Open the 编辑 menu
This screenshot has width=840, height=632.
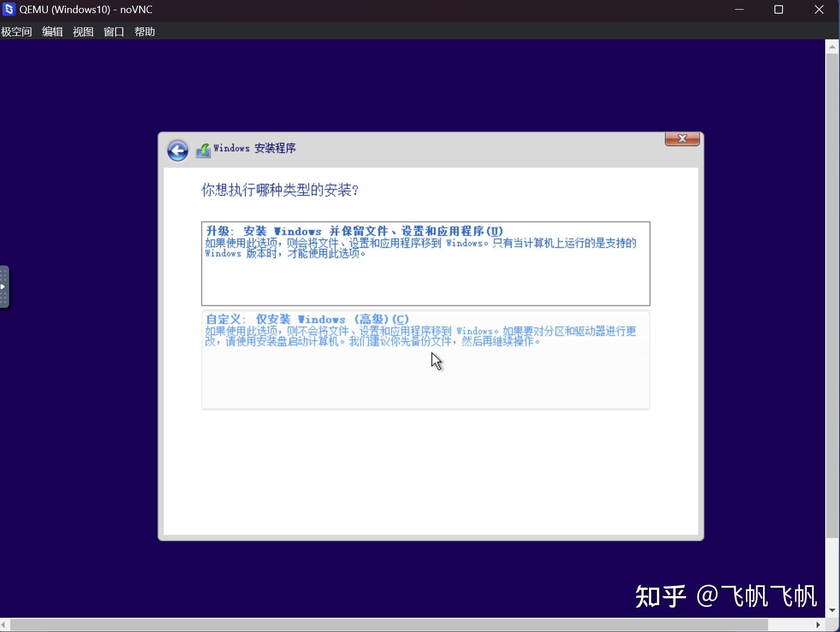(52, 31)
